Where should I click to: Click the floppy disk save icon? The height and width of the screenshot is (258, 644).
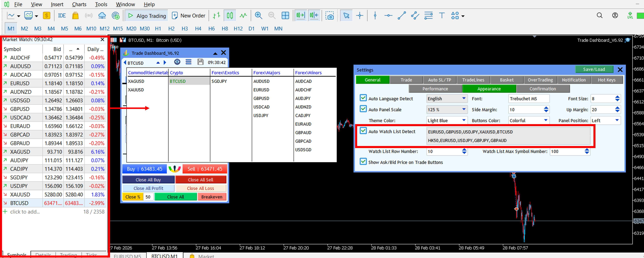(x=200, y=62)
